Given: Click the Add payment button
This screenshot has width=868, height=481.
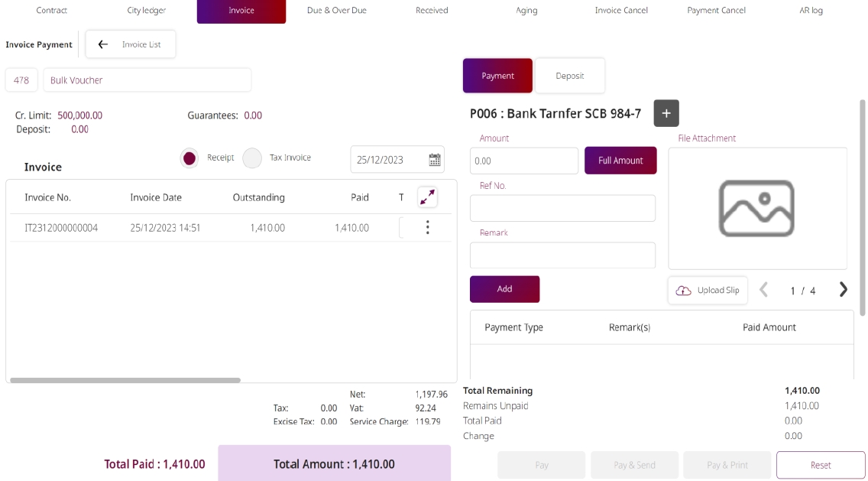Looking at the screenshot, I should [x=504, y=289].
